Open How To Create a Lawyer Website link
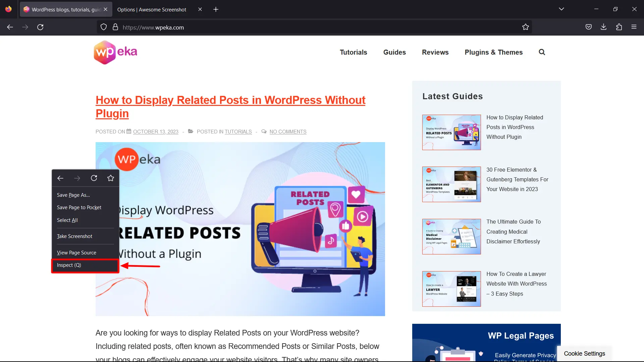Screen dimensions: 644x362 tap(517, 284)
